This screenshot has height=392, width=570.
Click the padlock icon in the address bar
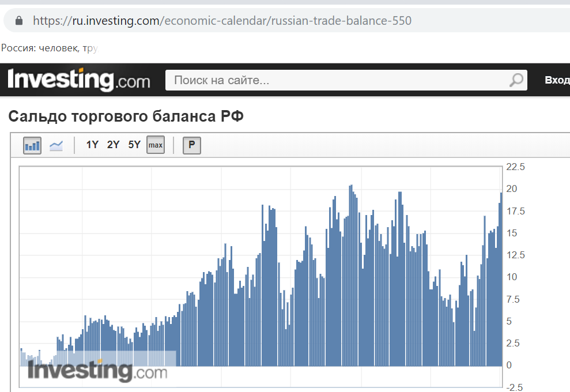[x=19, y=21]
